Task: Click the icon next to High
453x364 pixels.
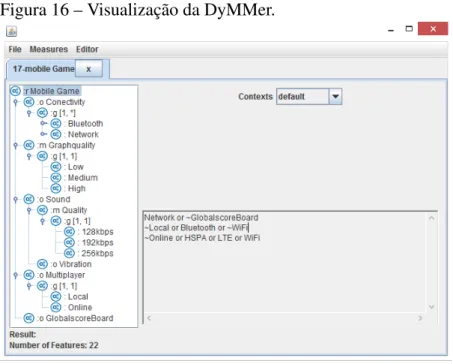Action: click(56, 188)
